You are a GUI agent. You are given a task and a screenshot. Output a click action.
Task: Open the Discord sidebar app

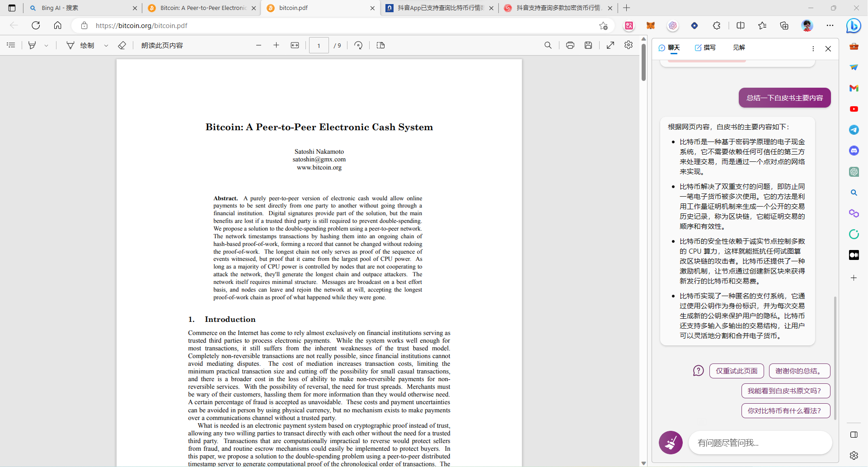click(x=854, y=151)
